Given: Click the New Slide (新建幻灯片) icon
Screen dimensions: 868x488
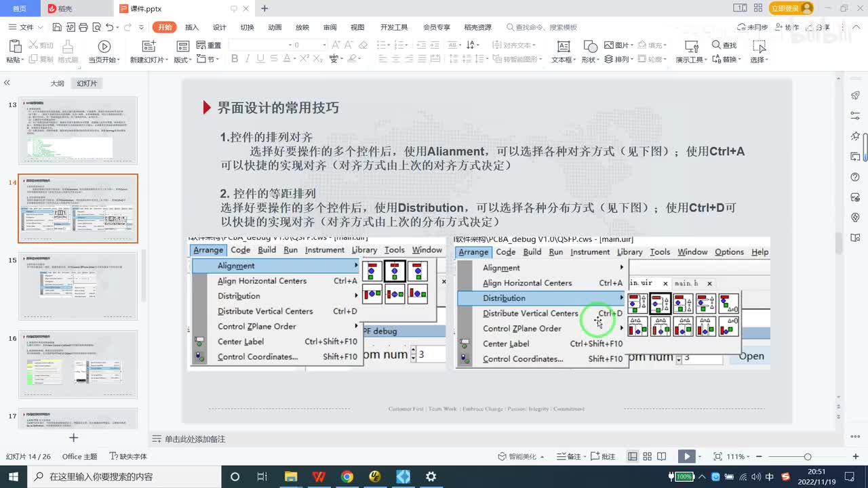Looking at the screenshot, I should click(148, 46).
